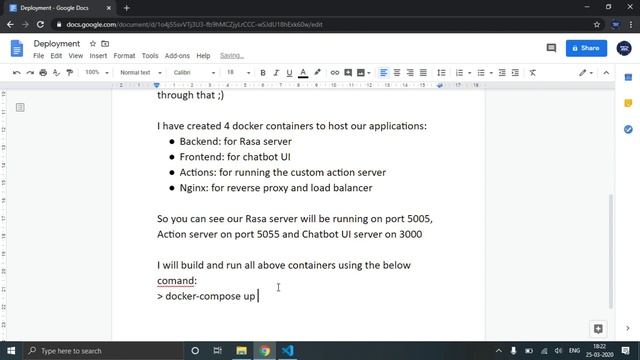This screenshot has height=360, width=640.
Task: Open line spacing options
Action: point(441,73)
